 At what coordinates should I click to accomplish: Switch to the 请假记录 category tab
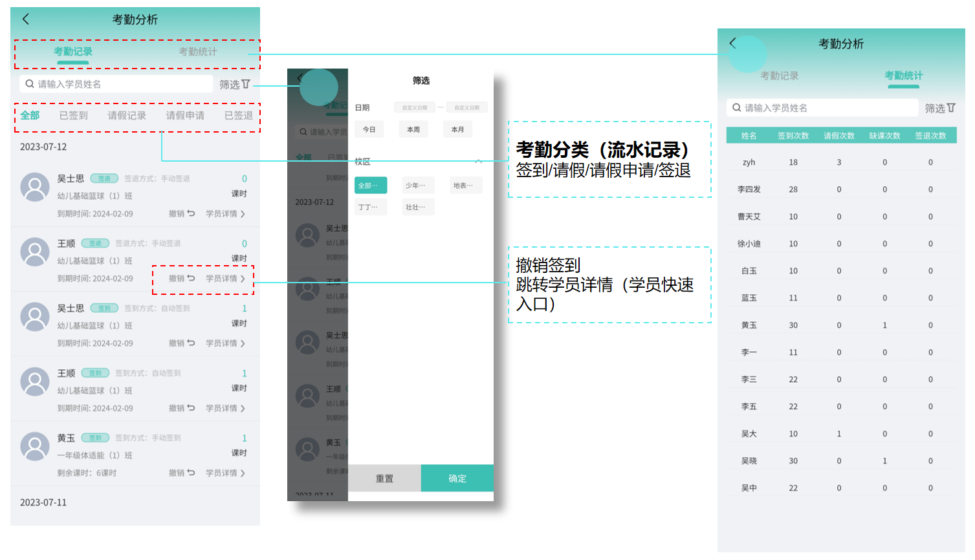[x=127, y=116]
